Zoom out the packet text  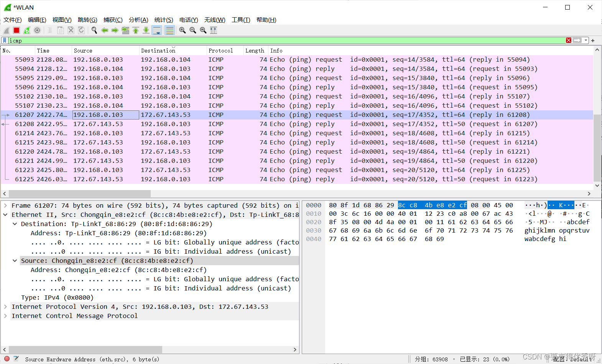pos(193,30)
